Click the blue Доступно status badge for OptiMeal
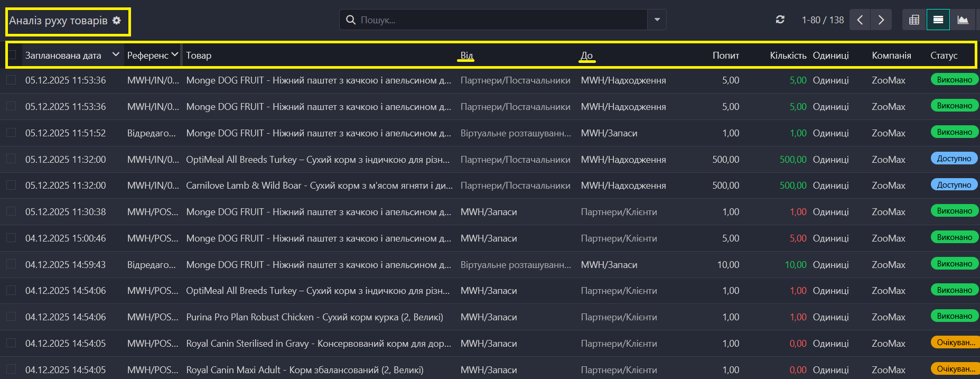The image size is (980, 379). coord(954,159)
